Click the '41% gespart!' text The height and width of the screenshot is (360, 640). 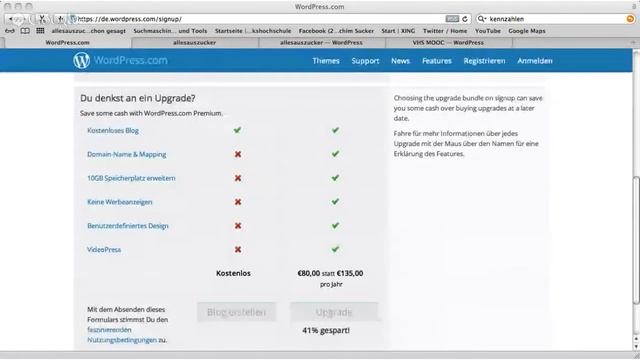326,331
